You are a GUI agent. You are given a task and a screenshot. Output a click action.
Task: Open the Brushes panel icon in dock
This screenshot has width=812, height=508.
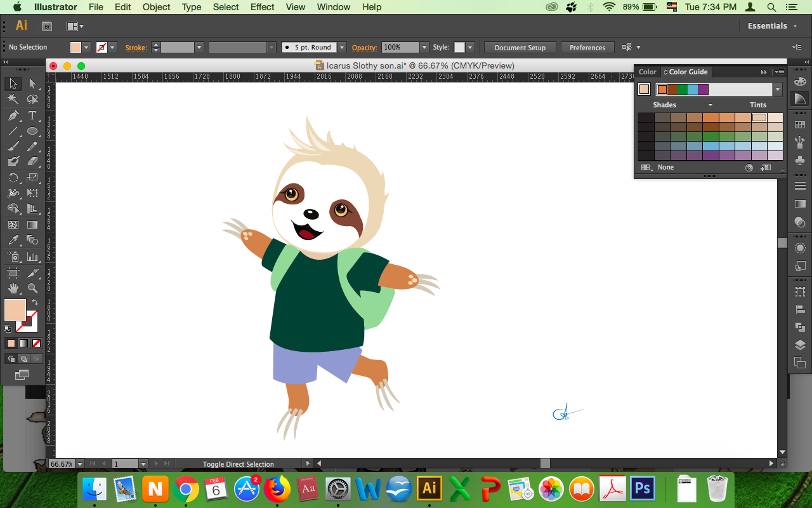coord(800,142)
